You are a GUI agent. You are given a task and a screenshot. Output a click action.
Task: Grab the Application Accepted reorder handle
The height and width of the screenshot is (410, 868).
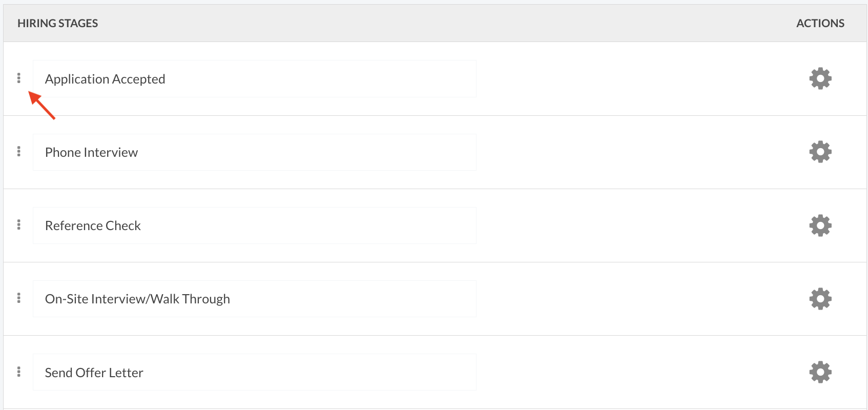pos(19,78)
